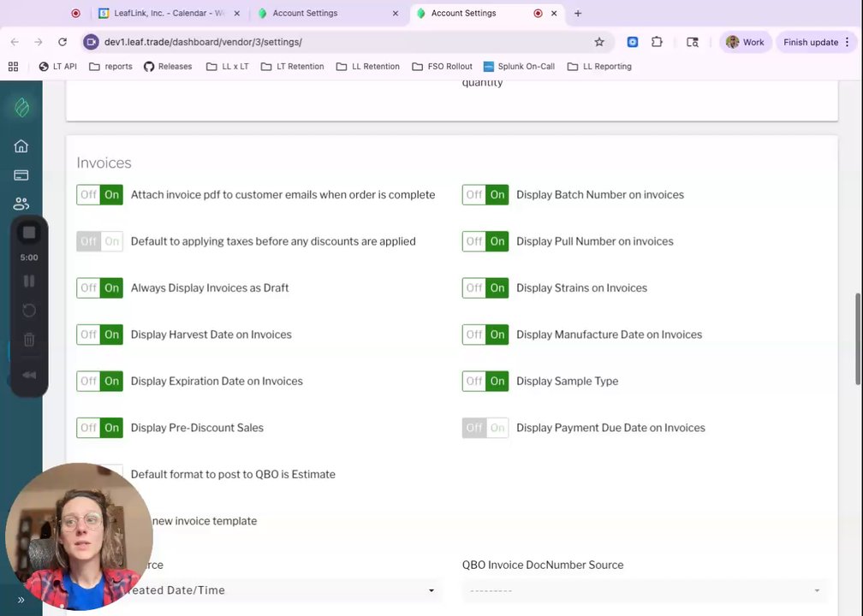The image size is (863, 616).
Task: Click the blue extension icon in toolbar
Action: (x=633, y=42)
